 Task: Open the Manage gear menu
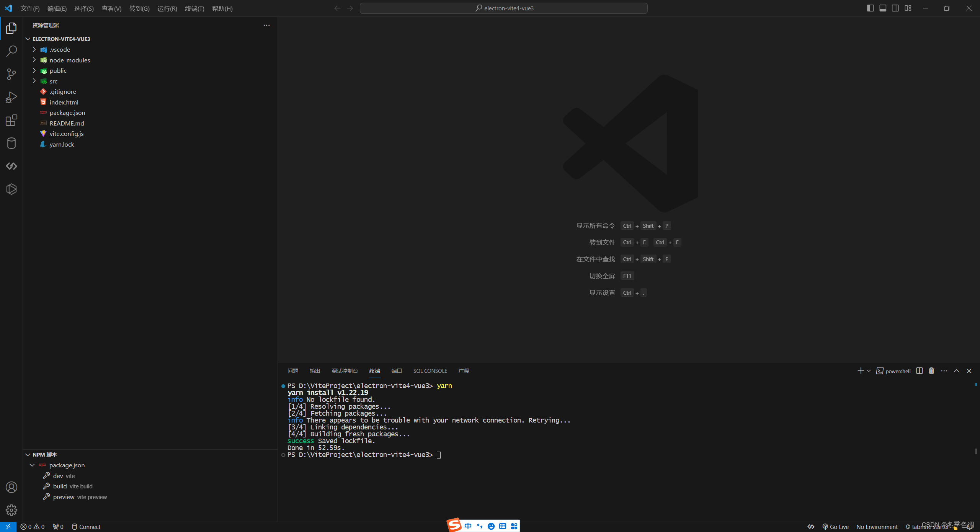click(11, 510)
